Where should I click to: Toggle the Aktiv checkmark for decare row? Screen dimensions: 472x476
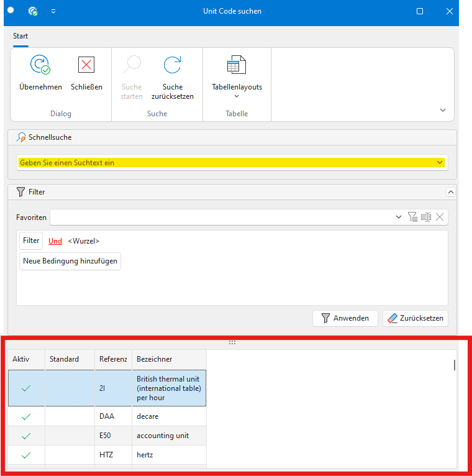(26, 416)
